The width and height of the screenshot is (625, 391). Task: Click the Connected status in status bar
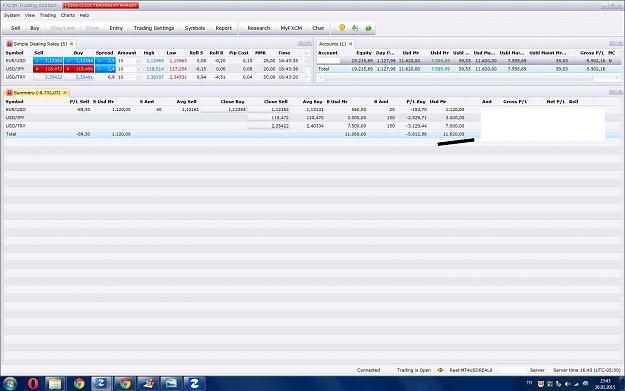click(368, 370)
